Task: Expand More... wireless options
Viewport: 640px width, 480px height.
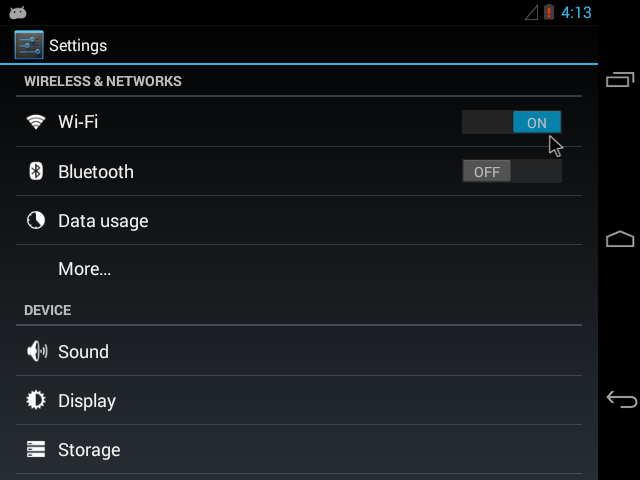Action: click(x=84, y=269)
